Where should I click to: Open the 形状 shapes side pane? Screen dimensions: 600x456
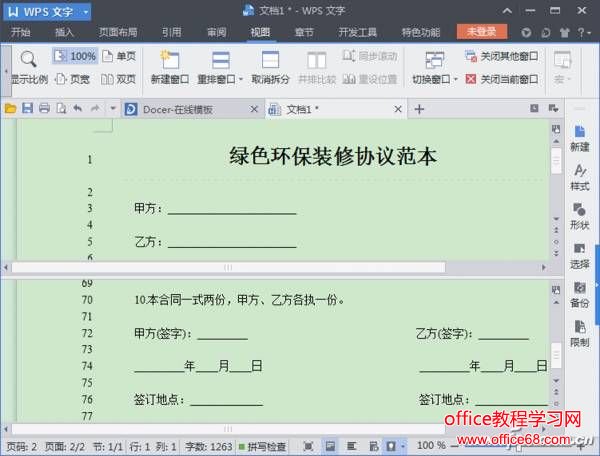coord(580,217)
